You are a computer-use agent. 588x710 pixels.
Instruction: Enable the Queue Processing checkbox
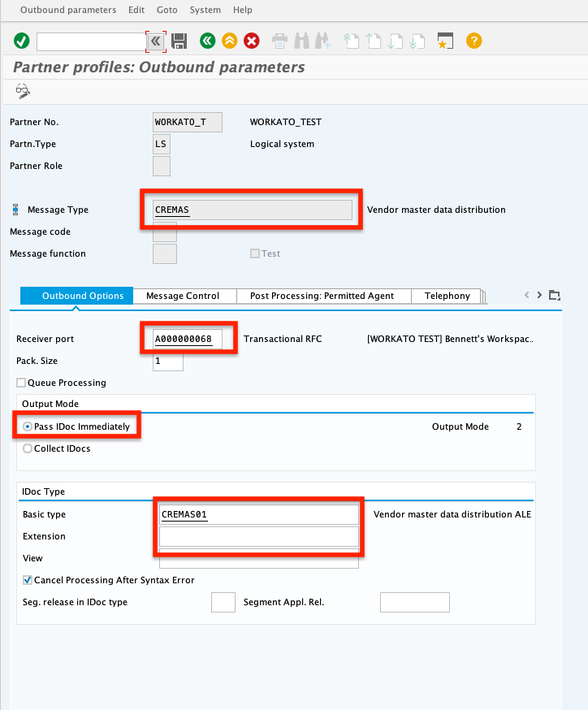pyautogui.click(x=22, y=383)
